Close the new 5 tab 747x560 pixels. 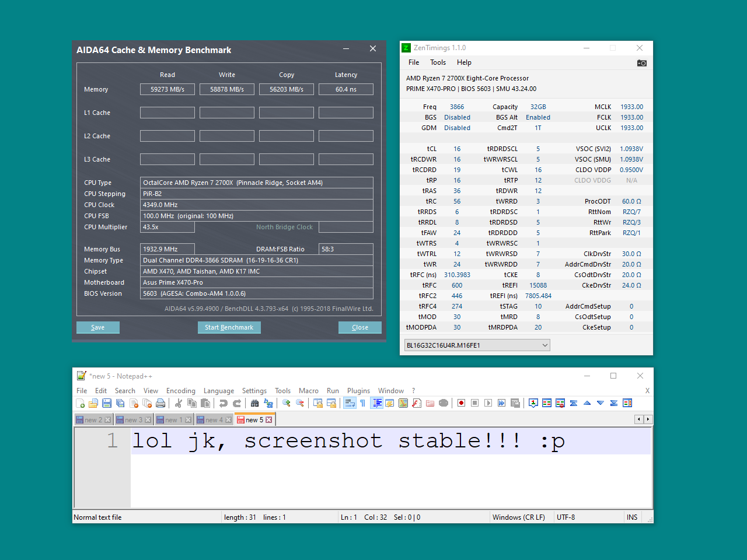(269, 420)
